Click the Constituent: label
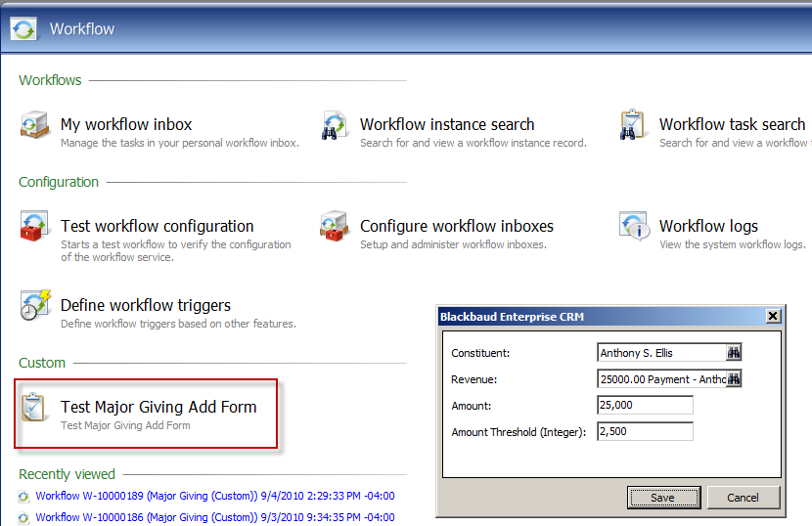 point(480,353)
